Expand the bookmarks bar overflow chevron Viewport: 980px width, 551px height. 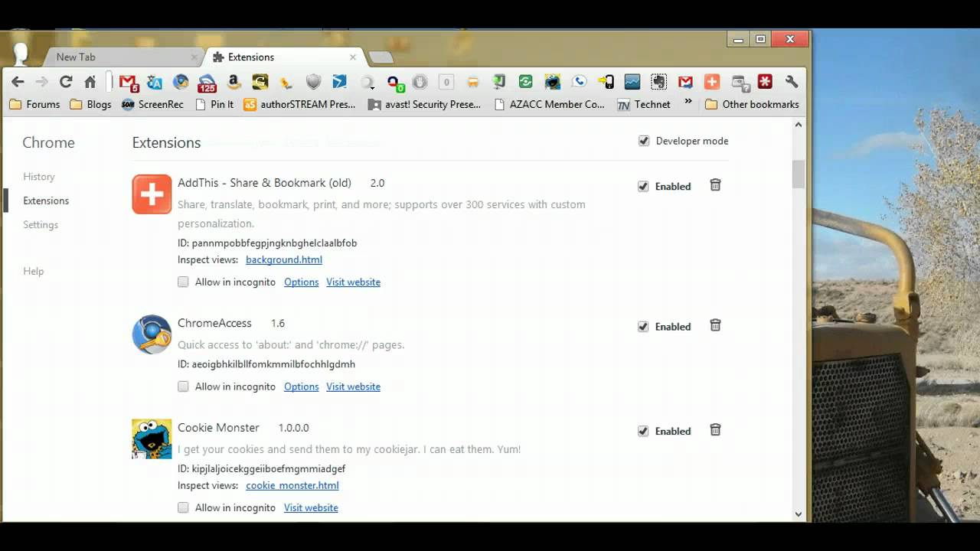tap(688, 102)
